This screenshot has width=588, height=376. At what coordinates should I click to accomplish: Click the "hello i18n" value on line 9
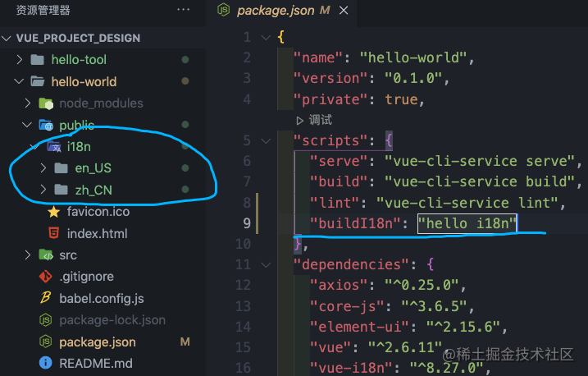[x=467, y=223]
